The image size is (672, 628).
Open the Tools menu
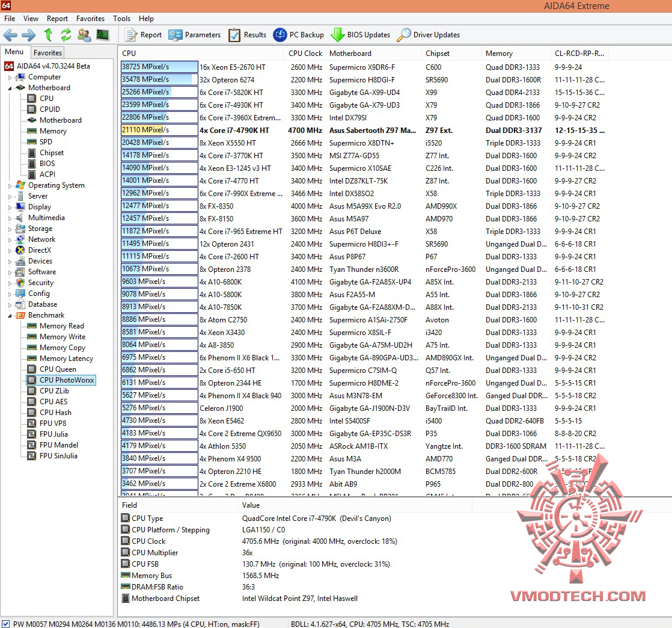pyautogui.click(x=121, y=19)
